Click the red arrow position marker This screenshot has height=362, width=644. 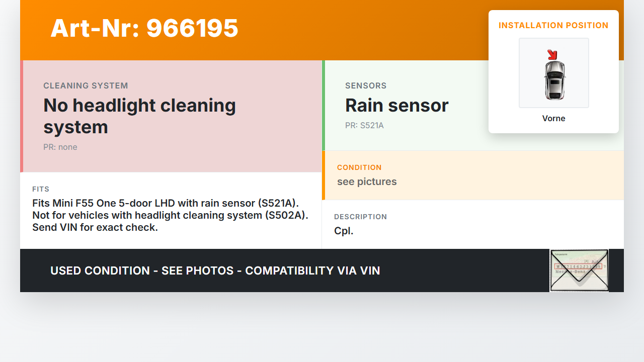[552, 54]
